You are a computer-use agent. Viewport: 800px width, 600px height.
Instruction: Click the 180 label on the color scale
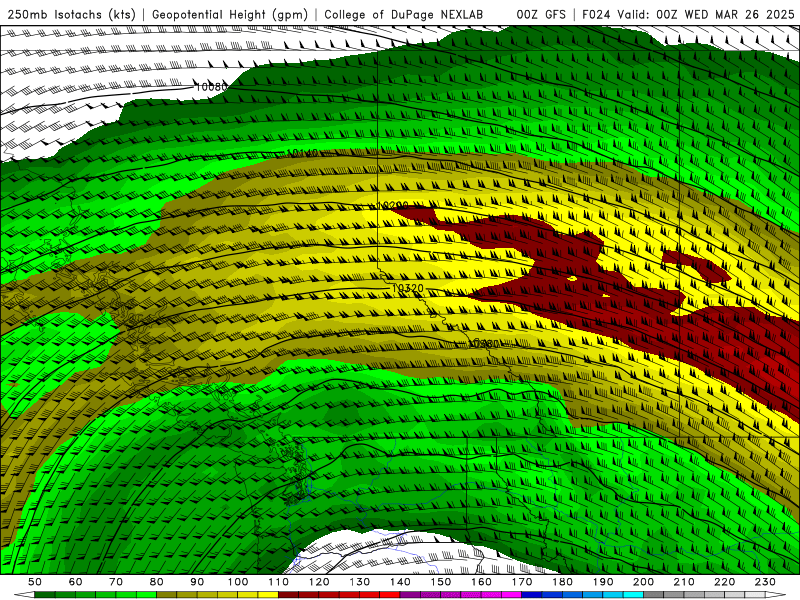pos(562,582)
